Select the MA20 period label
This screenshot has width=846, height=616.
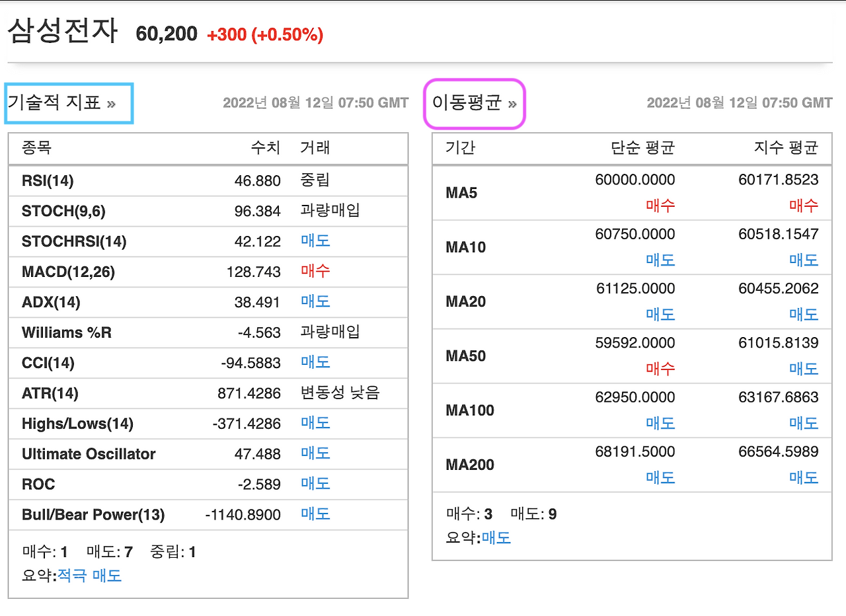(466, 301)
